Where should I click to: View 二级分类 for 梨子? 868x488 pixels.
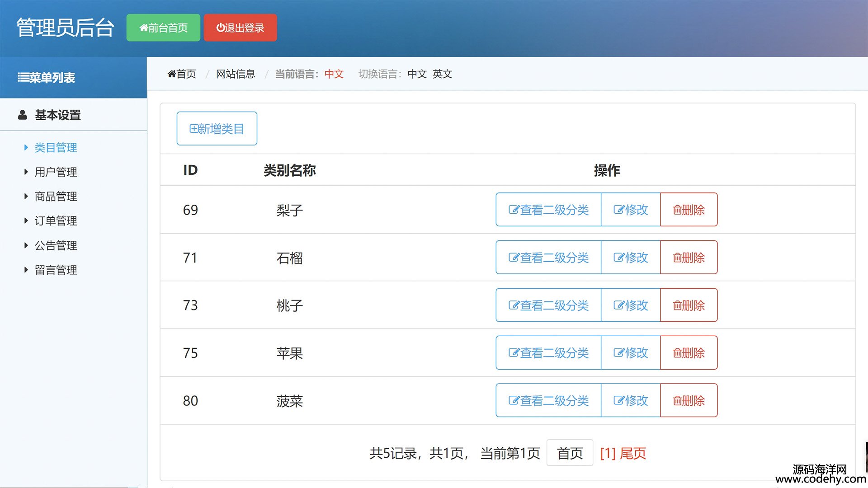click(548, 210)
